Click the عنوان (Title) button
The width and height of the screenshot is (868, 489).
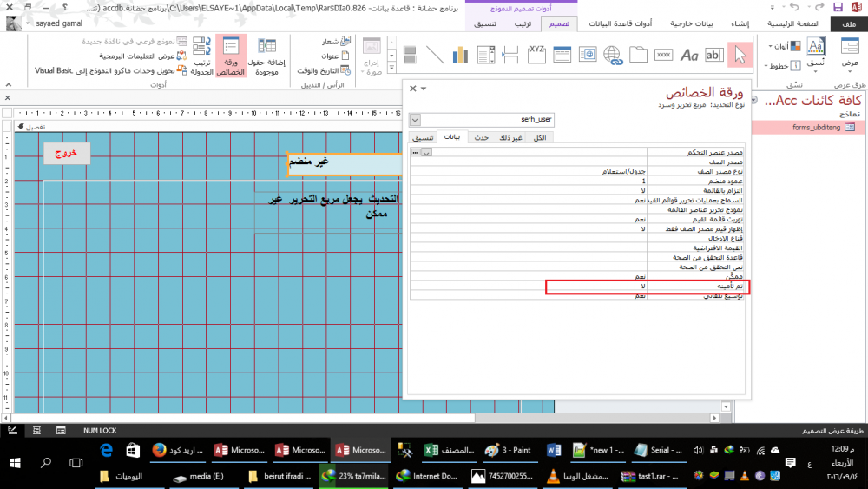pyautogui.click(x=335, y=56)
